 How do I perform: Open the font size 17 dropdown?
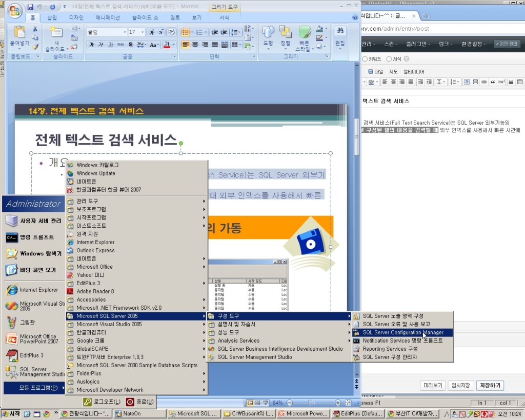tap(143, 32)
